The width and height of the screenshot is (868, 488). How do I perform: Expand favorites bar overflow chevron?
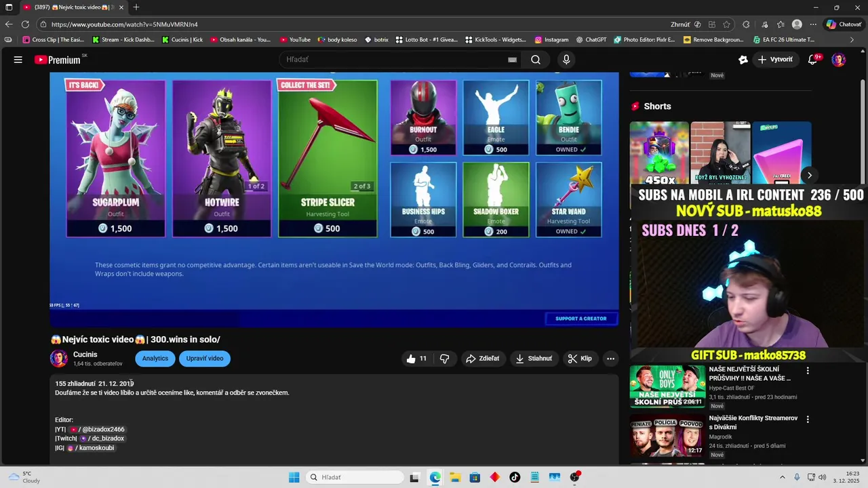tap(852, 40)
